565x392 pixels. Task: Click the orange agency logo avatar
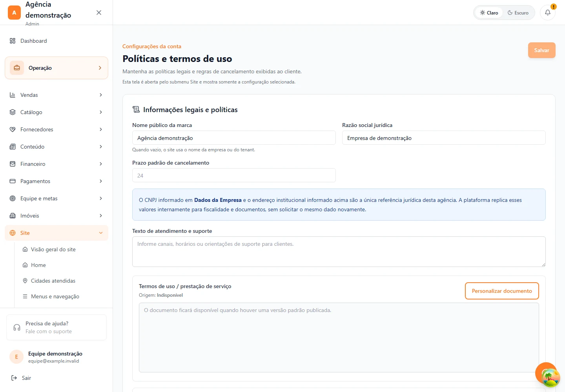pos(14,13)
